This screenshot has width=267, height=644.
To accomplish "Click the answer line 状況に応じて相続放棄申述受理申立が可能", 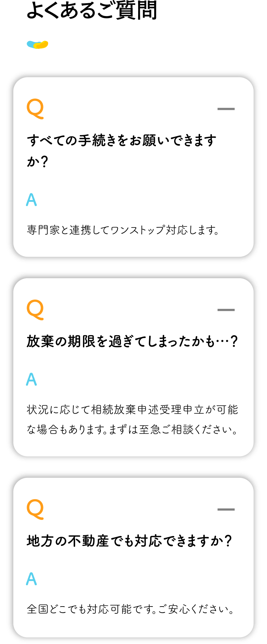I will click(x=132, y=410).
